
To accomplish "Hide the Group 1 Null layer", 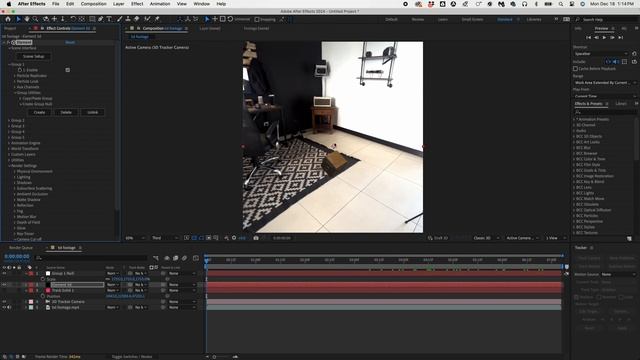I will (4, 273).
